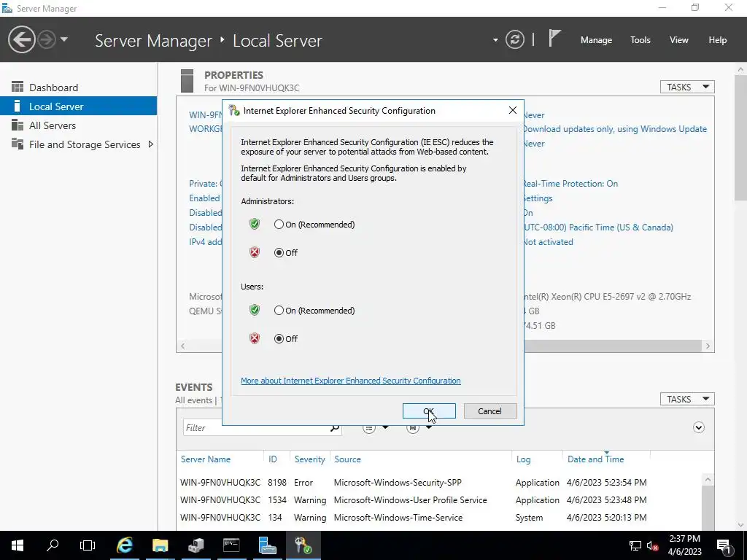Click Download updates only Windows Update link
The image size is (747, 560).
coord(614,129)
